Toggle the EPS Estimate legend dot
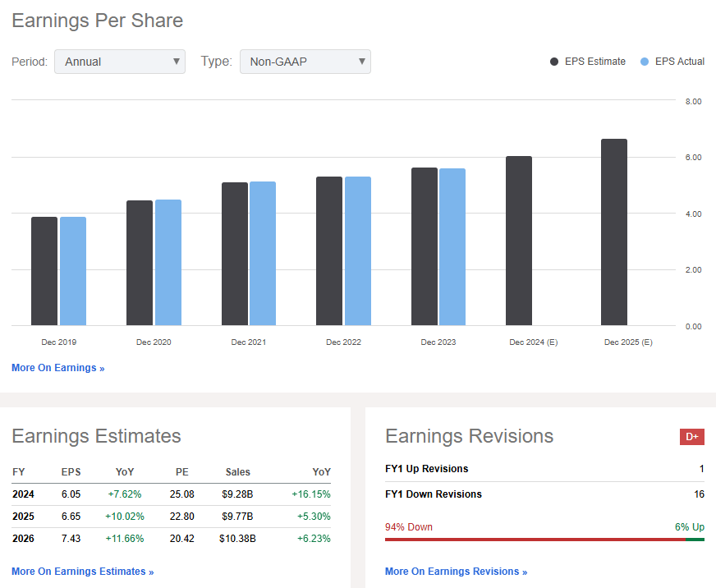Screen dimensions: 716x588 pyautogui.click(x=555, y=62)
